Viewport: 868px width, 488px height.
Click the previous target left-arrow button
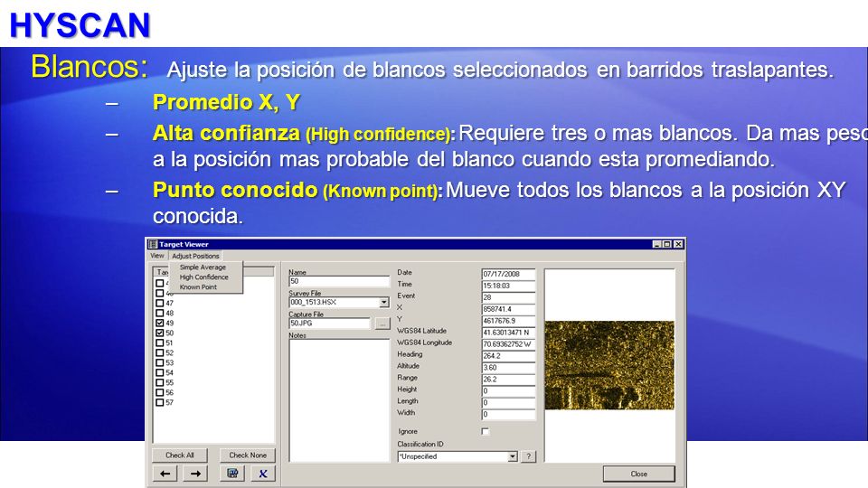click(165, 474)
